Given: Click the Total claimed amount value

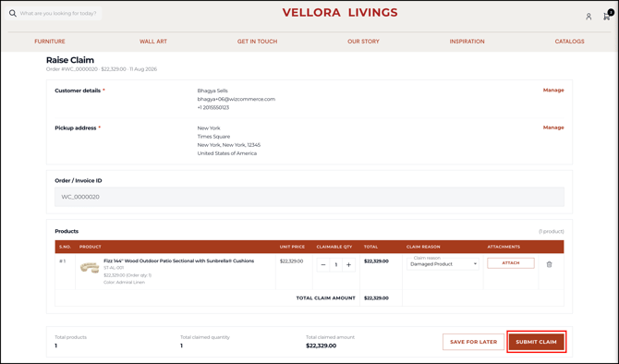Looking at the screenshot, I should click(x=321, y=346).
